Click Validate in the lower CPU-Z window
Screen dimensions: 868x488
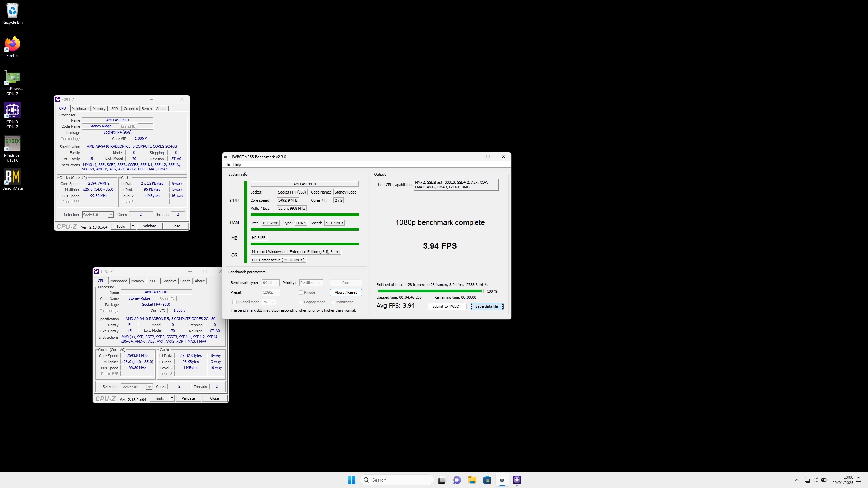(188, 398)
